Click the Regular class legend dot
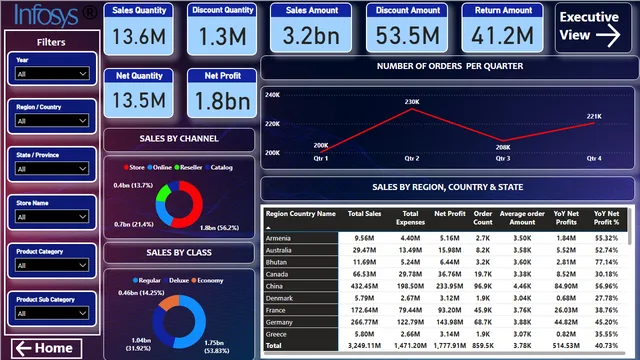The image size is (640, 360). point(135,280)
